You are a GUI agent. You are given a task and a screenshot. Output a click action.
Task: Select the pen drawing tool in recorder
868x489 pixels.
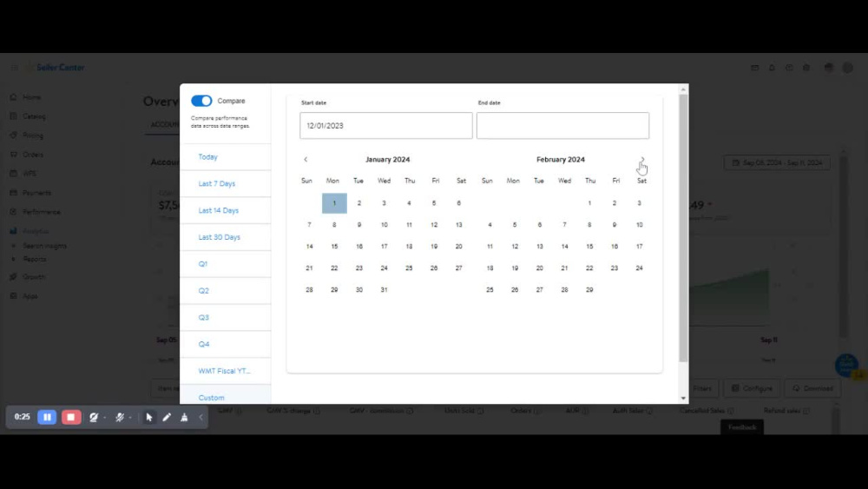pyautogui.click(x=167, y=417)
